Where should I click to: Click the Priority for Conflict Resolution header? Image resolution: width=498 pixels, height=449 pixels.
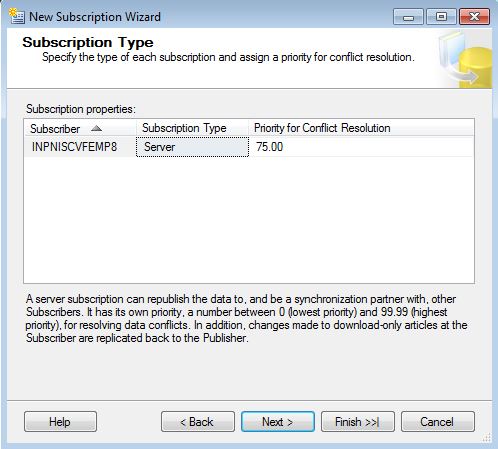361,128
